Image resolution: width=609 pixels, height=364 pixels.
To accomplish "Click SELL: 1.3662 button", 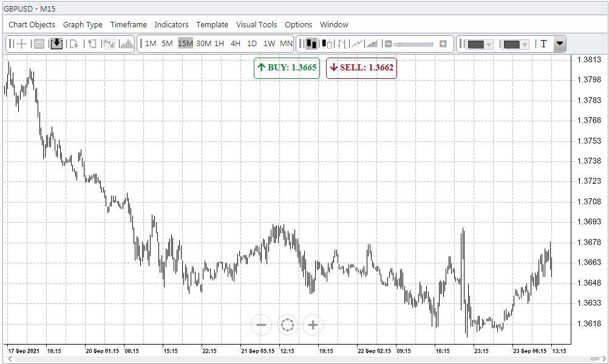I will [x=361, y=67].
